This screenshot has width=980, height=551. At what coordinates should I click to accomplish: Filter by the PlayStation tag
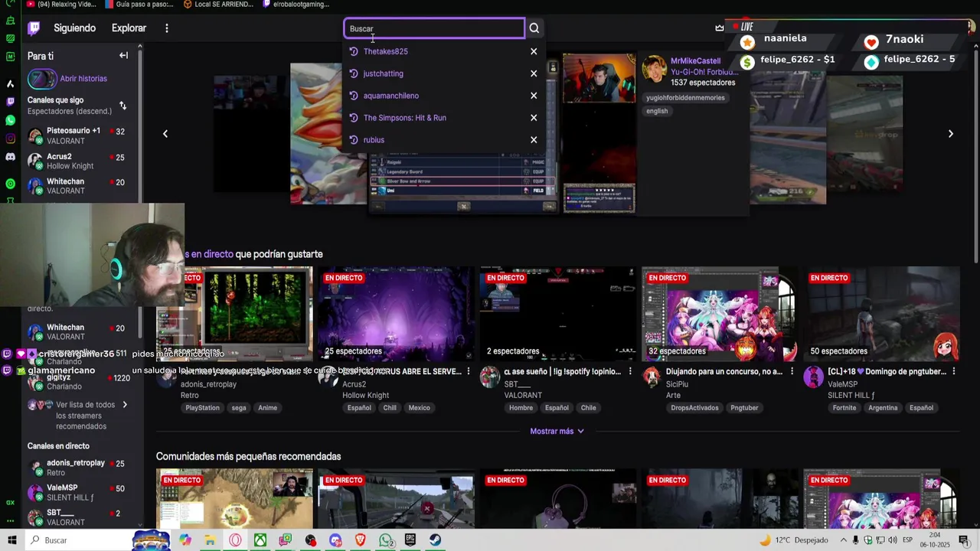[x=202, y=408]
